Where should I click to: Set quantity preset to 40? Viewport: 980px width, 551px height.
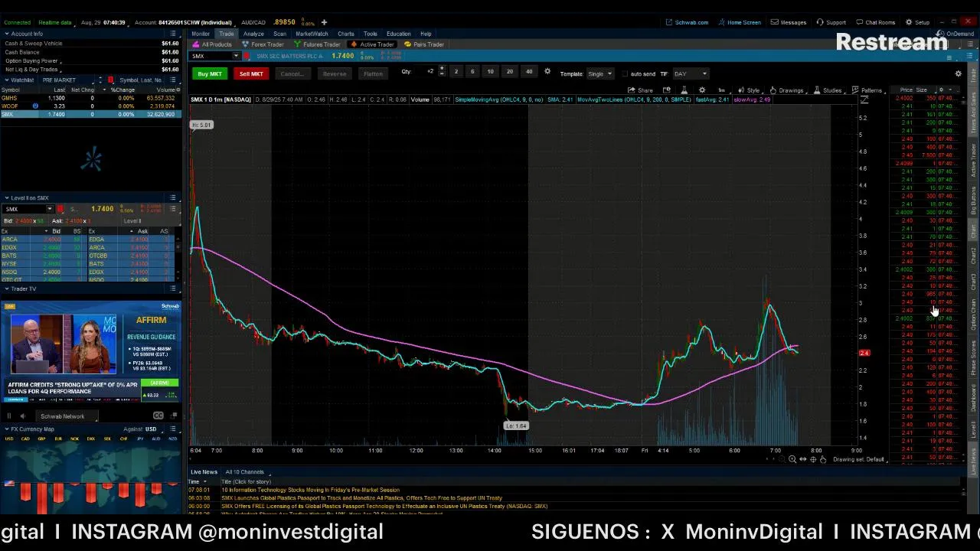[x=528, y=72]
